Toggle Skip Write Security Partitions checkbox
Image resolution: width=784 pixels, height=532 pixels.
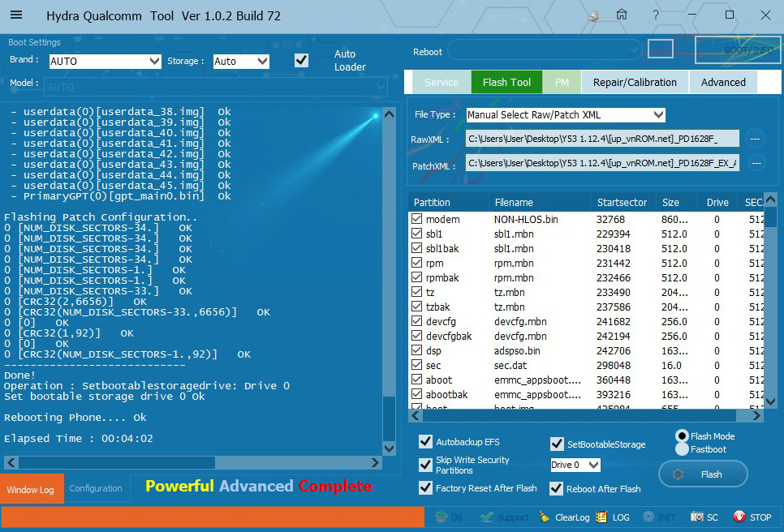pyautogui.click(x=425, y=465)
